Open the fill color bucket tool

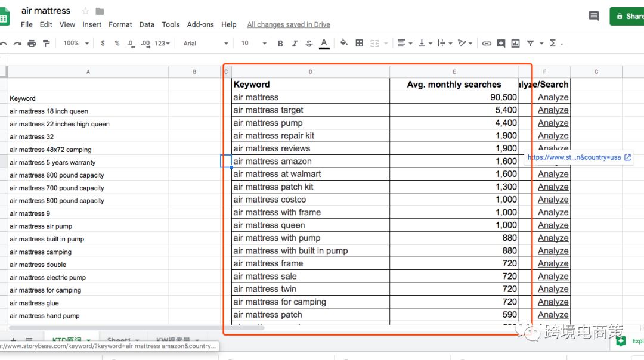click(x=343, y=43)
